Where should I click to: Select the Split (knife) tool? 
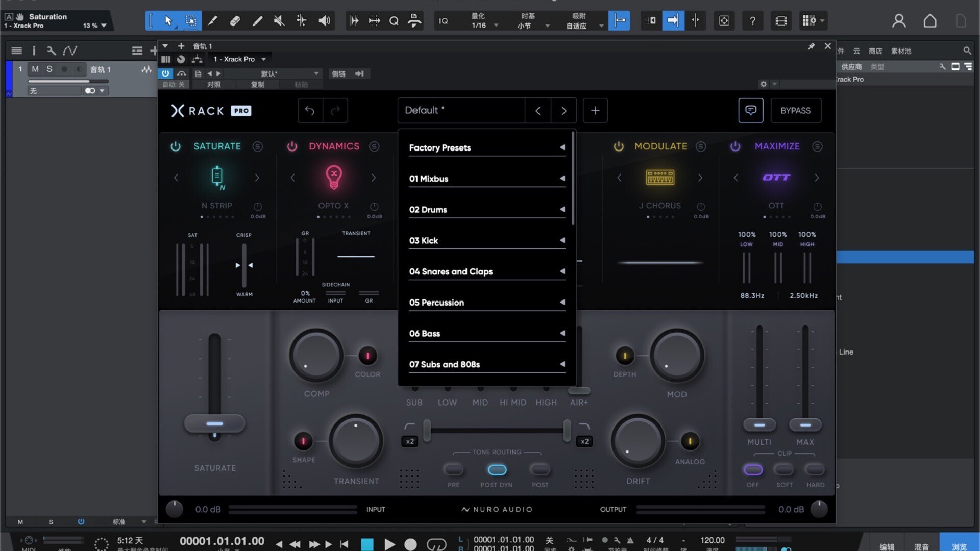[x=213, y=21]
